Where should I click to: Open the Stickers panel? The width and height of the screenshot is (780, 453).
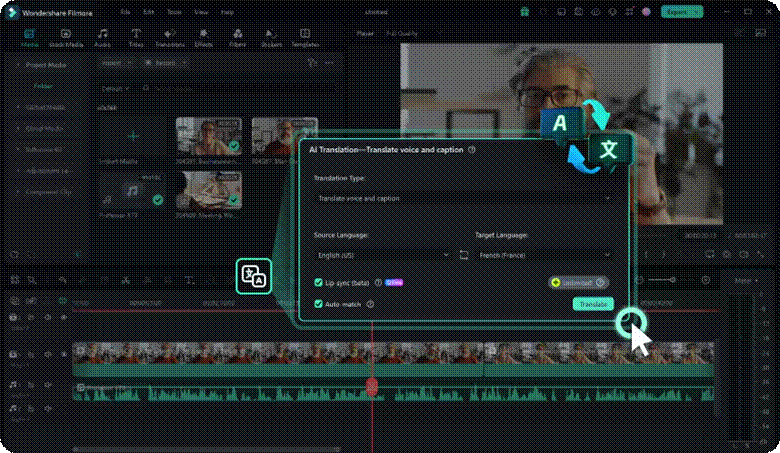click(x=271, y=38)
